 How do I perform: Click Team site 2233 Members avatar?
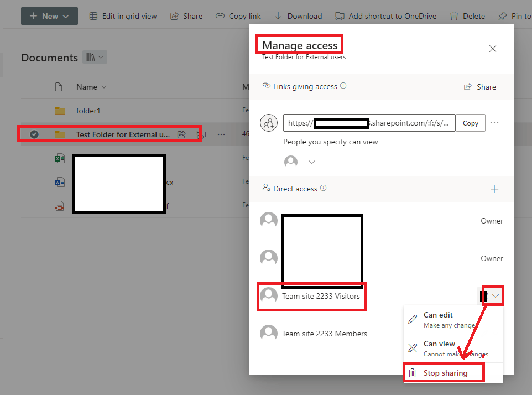tap(269, 334)
